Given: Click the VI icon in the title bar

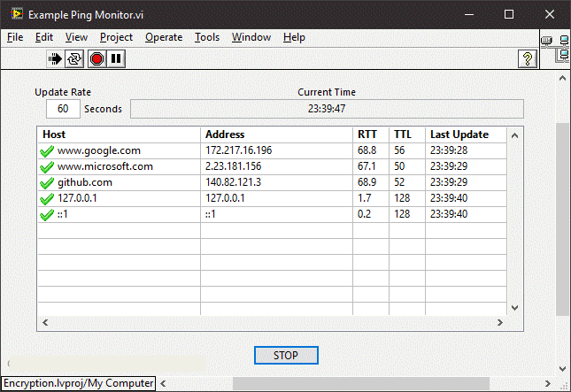Looking at the screenshot, I should coord(17,15).
